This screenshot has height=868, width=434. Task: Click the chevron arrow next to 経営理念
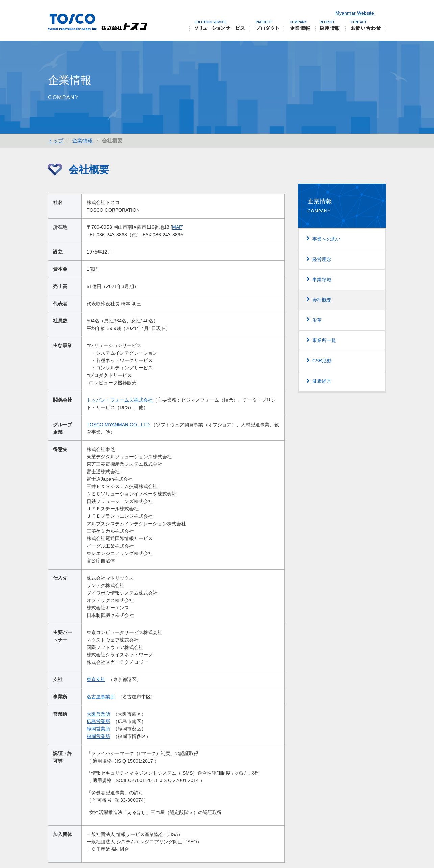[x=308, y=259]
